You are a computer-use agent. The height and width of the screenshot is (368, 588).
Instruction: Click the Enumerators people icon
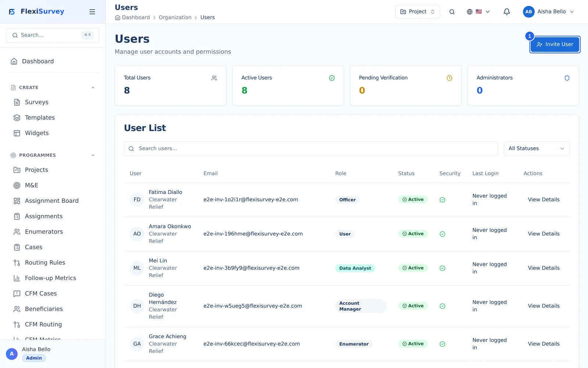(x=17, y=232)
